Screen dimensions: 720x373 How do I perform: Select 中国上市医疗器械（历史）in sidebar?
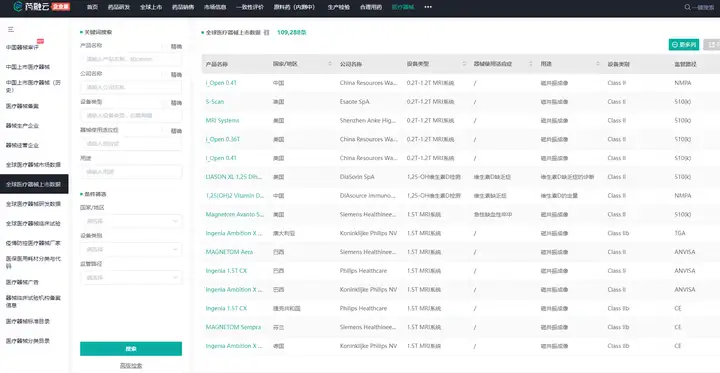click(34, 86)
